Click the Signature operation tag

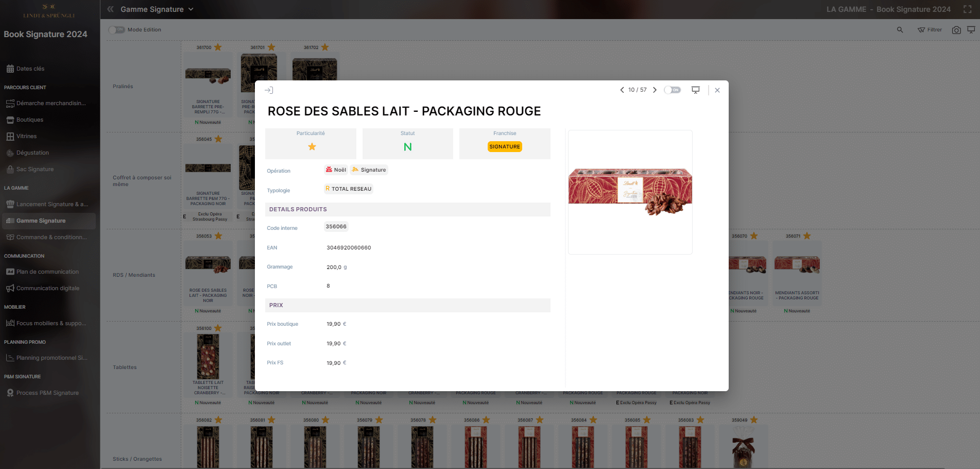tap(369, 170)
